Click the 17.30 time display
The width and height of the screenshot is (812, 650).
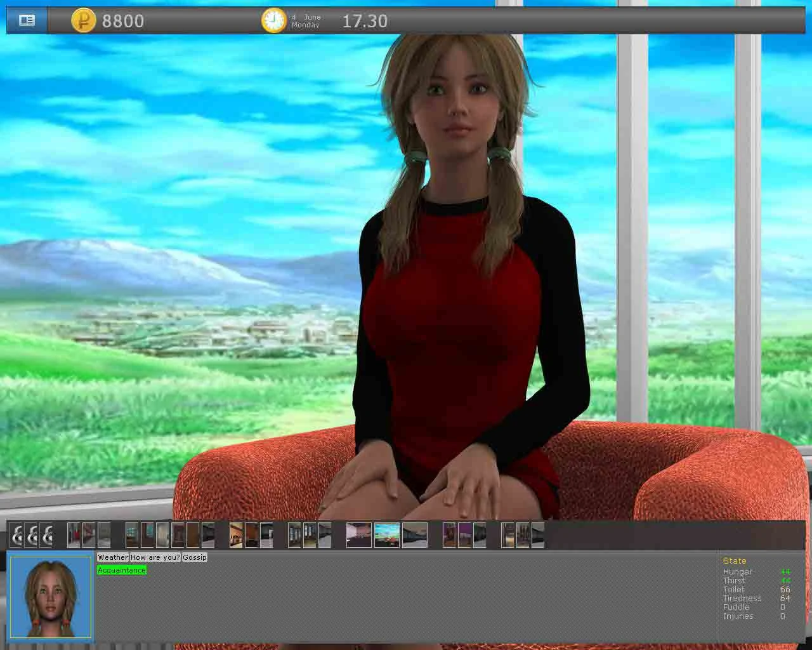365,21
